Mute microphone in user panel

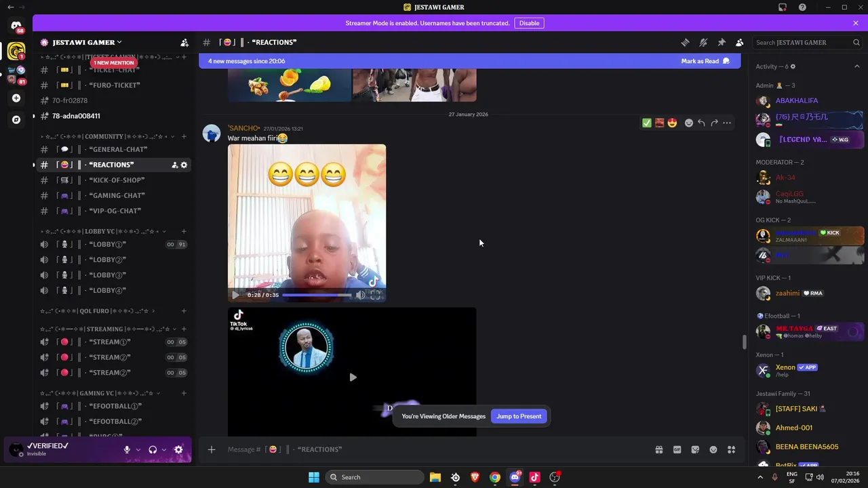click(x=127, y=449)
